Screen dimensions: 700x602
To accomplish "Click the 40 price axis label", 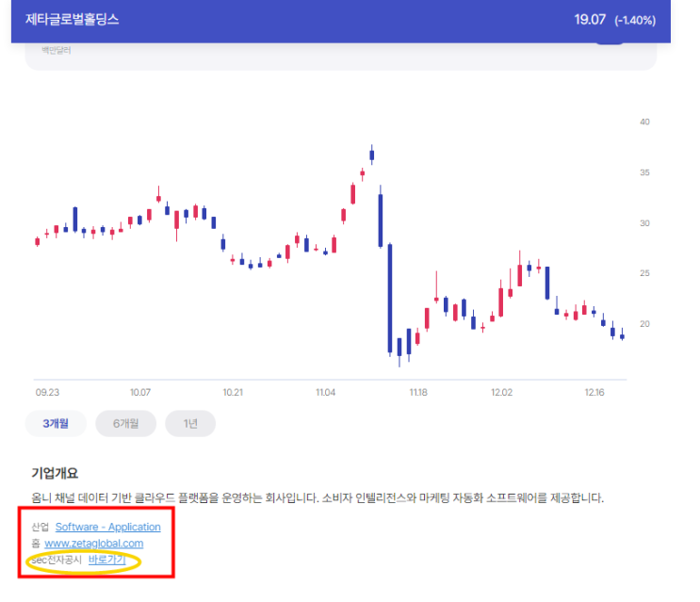I will coord(644,122).
